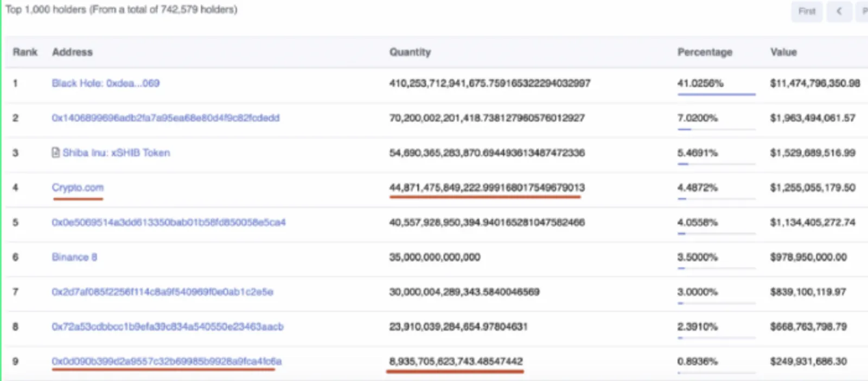Open address 0x0d090b399d2a9557c32b69985b9928a9fca41c6a
Viewport: 868px width, 381px height.
click(167, 361)
